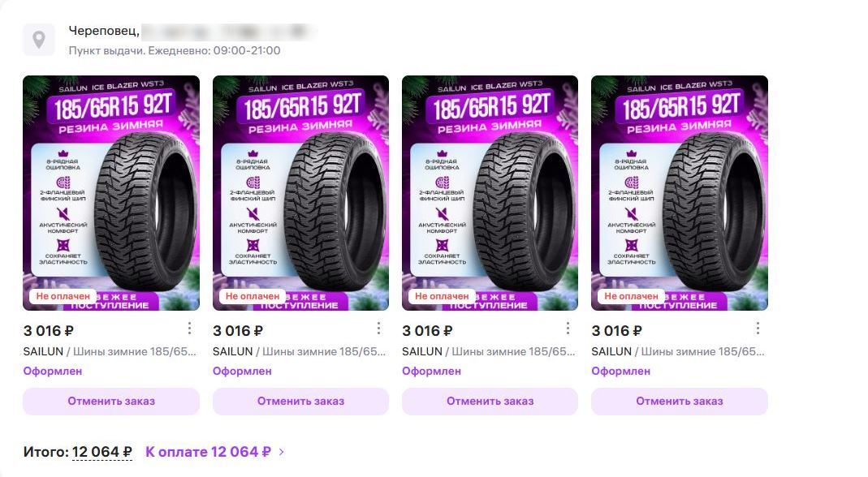Click the К оплате 12 064 ₽ link
The width and height of the screenshot is (868, 477).
click(x=208, y=452)
